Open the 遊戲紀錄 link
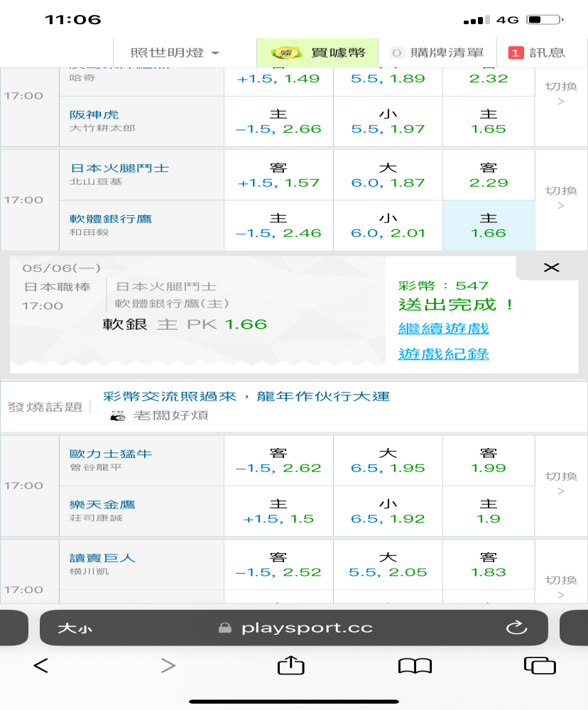 (444, 354)
